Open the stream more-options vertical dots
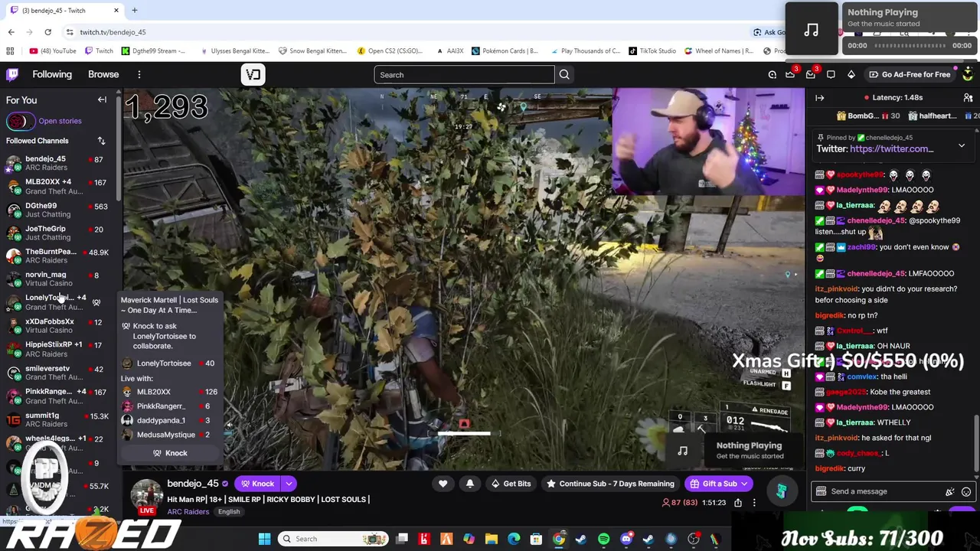The width and height of the screenshot is (980, 551). (754, 503)
